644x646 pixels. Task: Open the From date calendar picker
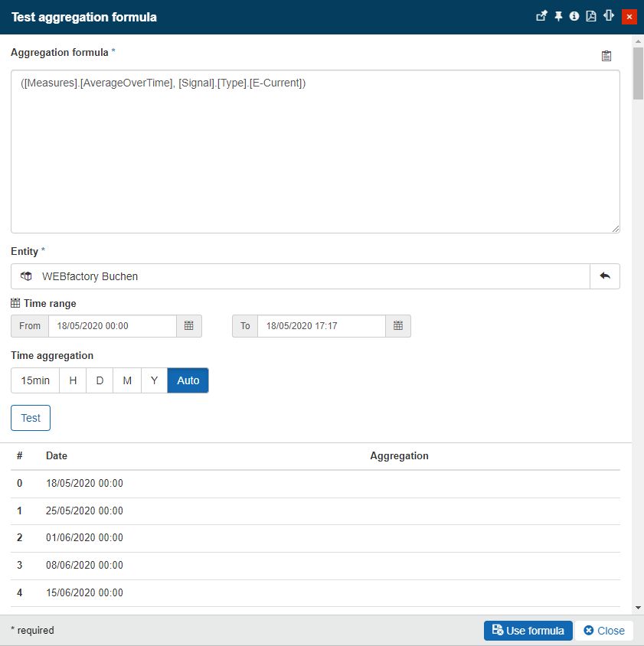(189, 326)
